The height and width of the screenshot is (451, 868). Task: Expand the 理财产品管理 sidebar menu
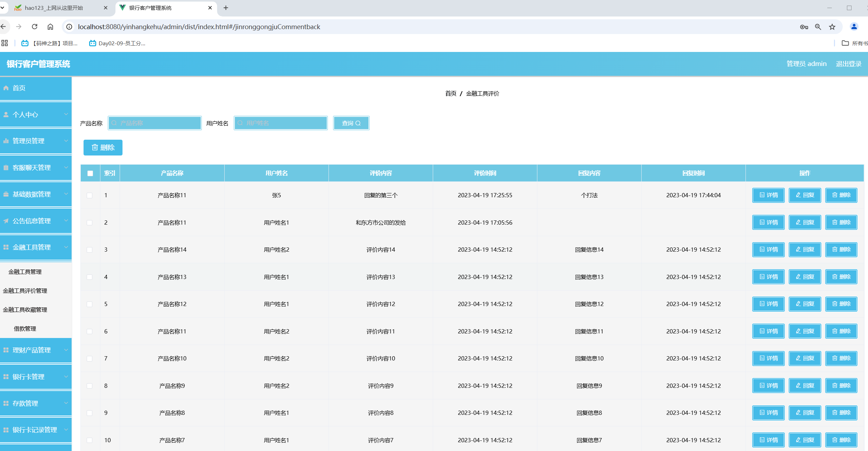(36, 350)
